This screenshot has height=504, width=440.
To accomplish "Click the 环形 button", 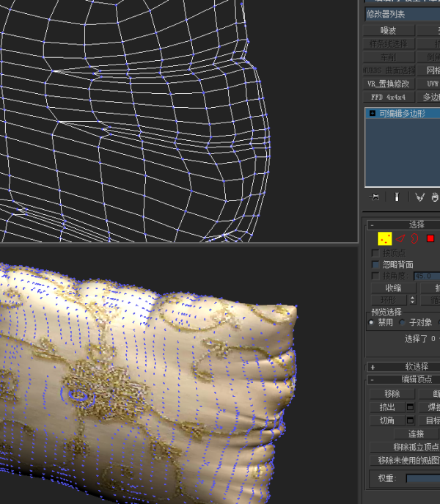I will point(389,300).
